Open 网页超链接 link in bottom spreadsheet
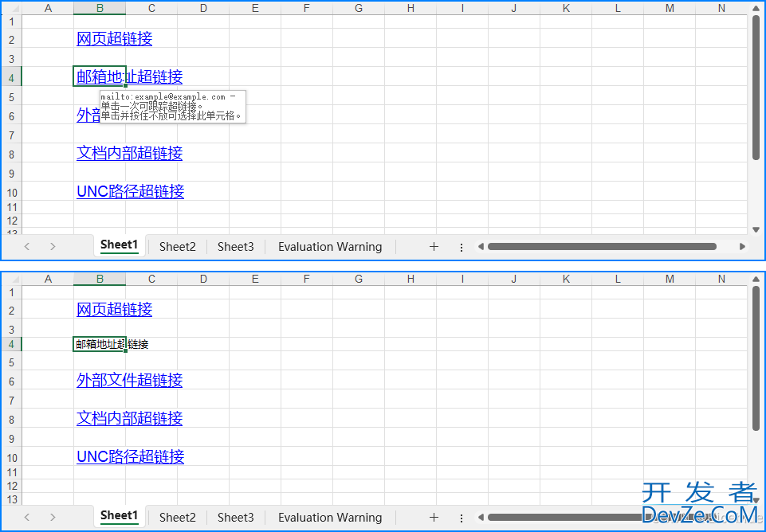The height and width of the screenshot is (532, 766). click(x=114, y=309)
